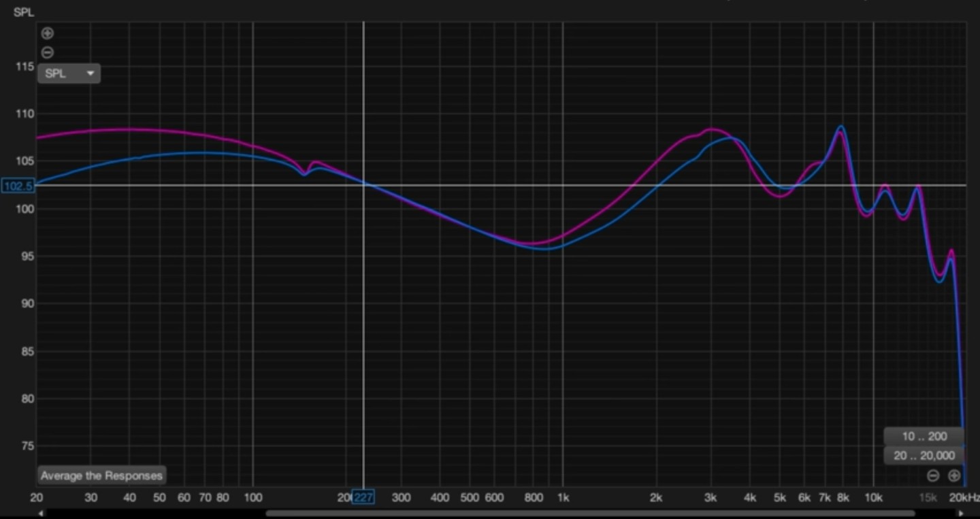The width and height of the screenshot is (980, 519).
Task: Click the 115 SPL axis label
Action: coord(24,66)
